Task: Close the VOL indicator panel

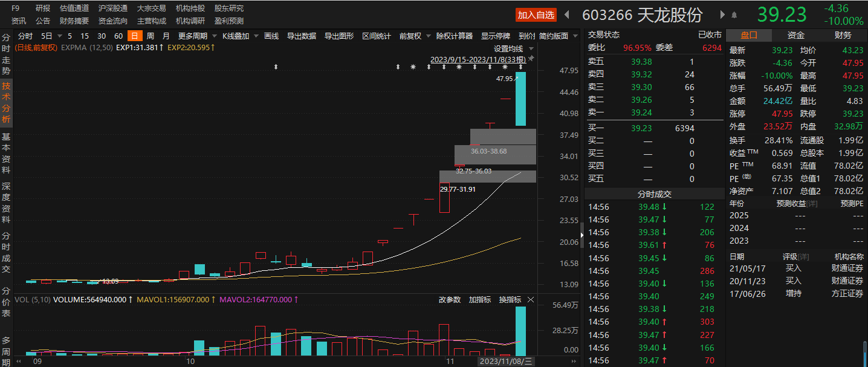Action: [x=531, y=300]
